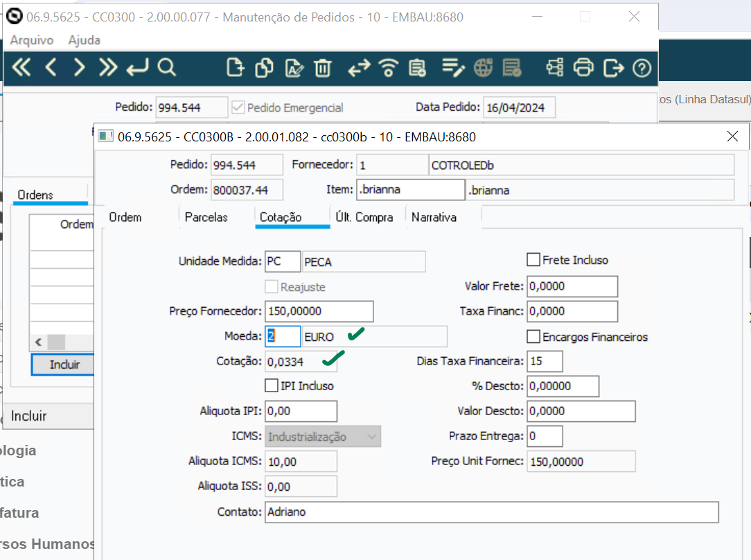The width and height of the screenshot is (751, 560).
Task: Go to first record in toolbar
Action: tap(21, 68)
